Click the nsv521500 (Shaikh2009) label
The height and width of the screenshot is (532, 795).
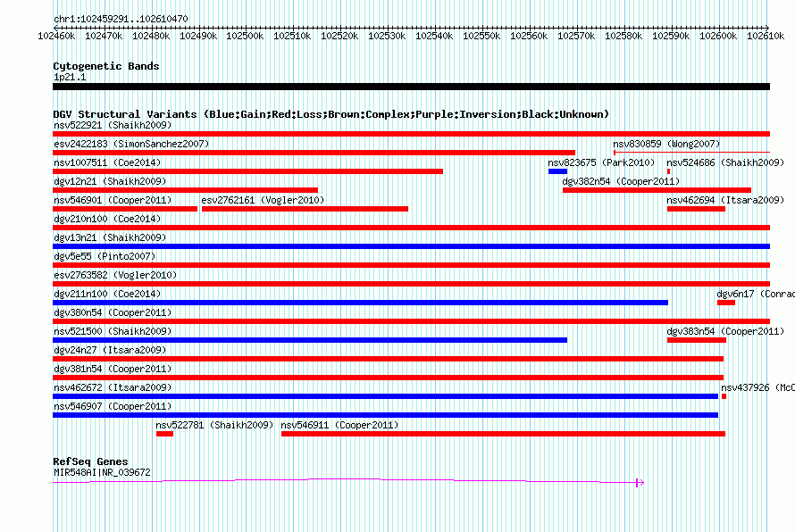click(x=113, y=331)
